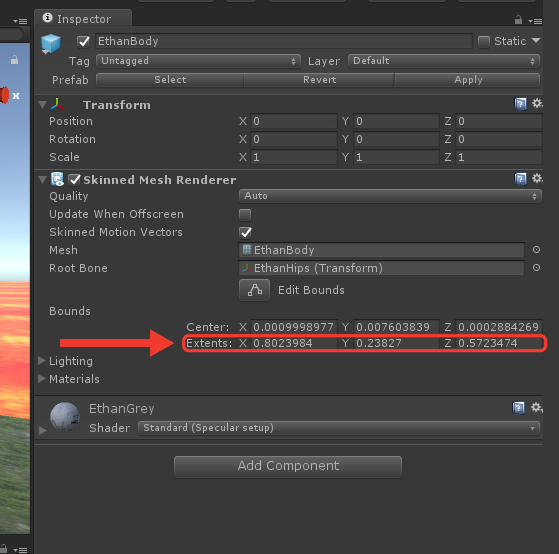The image size is (559, 554).
Task: Click the Bounds label
Action: [x=70, y=311]
